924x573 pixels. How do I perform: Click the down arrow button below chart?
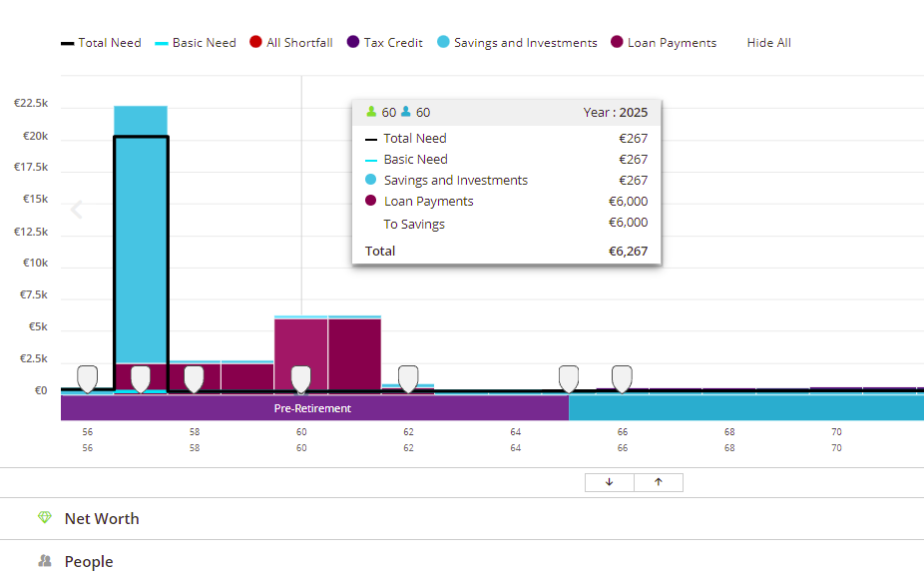[610, 482]
